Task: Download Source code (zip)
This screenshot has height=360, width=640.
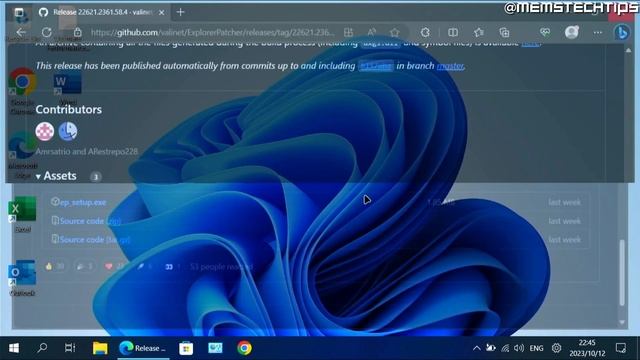Action: (x=90, y=221)
